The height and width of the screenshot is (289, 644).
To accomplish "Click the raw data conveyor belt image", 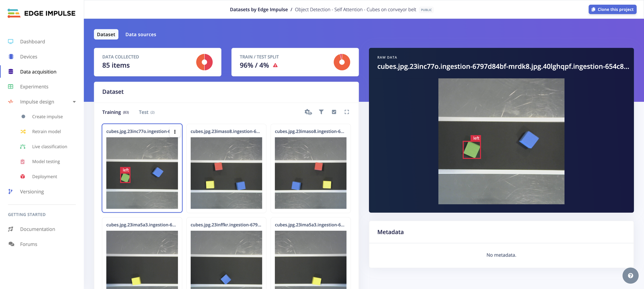I will [x=501, y=141].
